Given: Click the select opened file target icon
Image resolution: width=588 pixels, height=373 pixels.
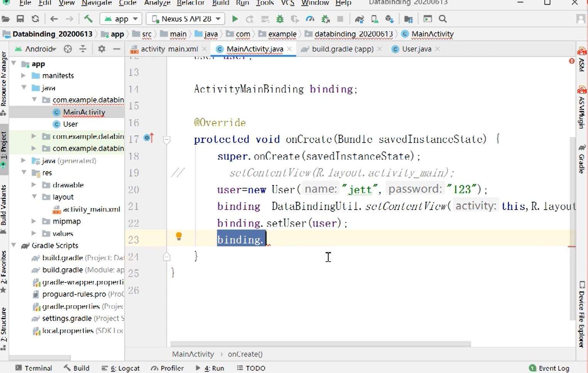Looking at the screenshot, I should pos(68,49).
